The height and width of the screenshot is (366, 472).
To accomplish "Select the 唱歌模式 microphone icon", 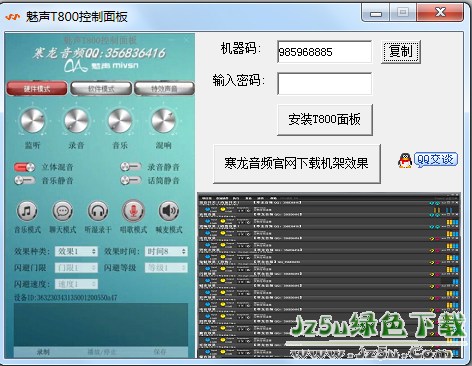I will coord(133,211).
